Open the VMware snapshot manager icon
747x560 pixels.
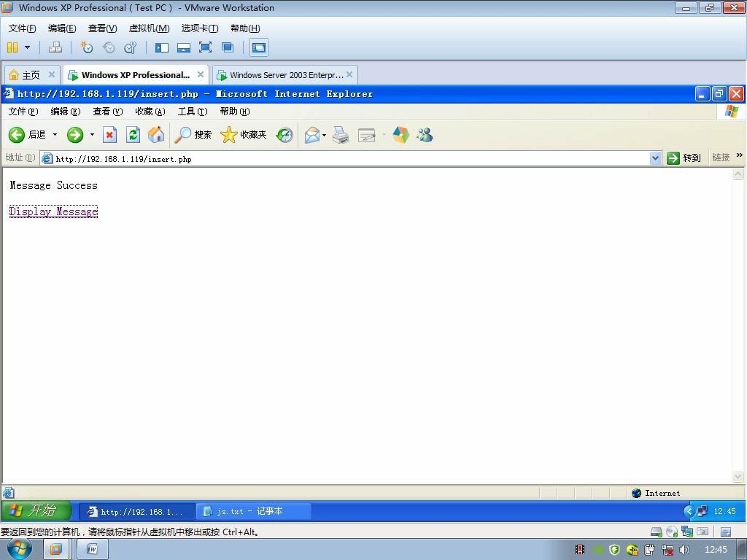[130, 47]
